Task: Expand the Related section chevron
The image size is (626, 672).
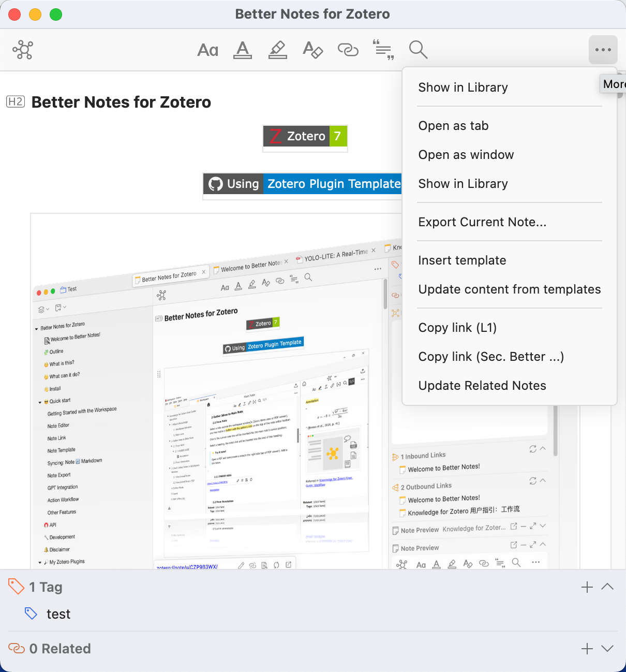Action: 607,649
